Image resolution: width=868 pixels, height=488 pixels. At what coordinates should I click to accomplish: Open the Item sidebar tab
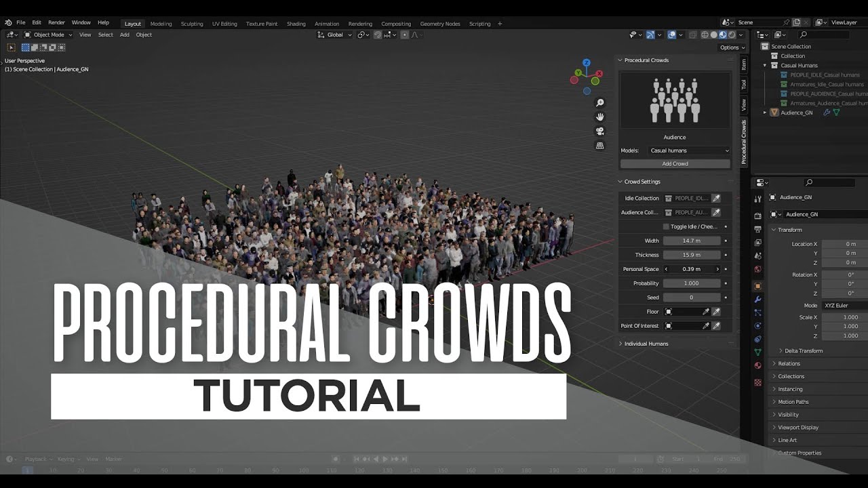click(x=744, y=64)
